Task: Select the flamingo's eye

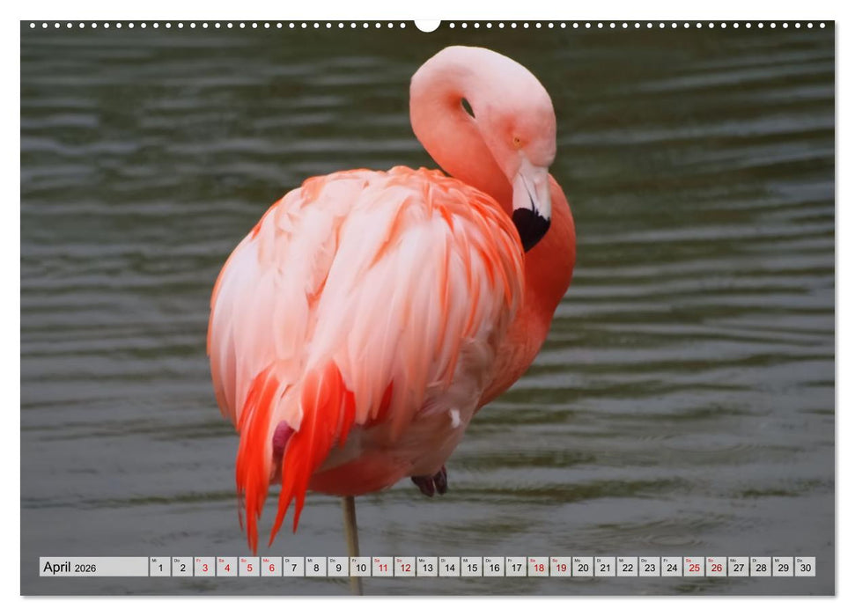Action: tap(515, 141)
